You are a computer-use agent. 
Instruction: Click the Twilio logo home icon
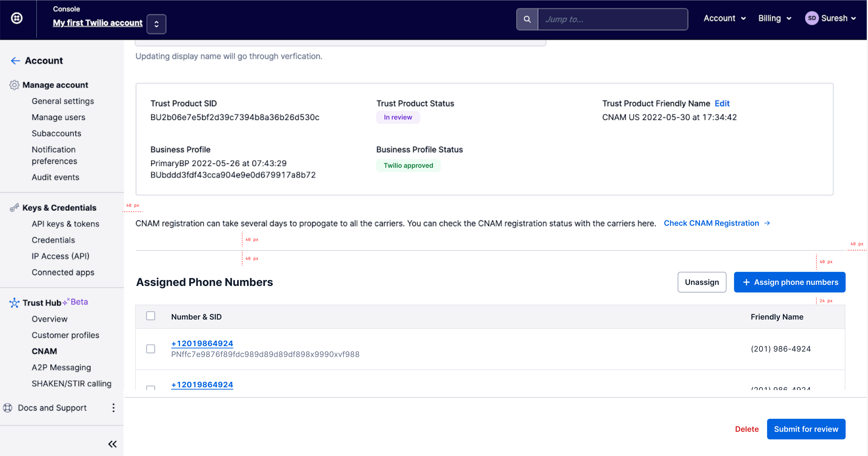[17, 18]
